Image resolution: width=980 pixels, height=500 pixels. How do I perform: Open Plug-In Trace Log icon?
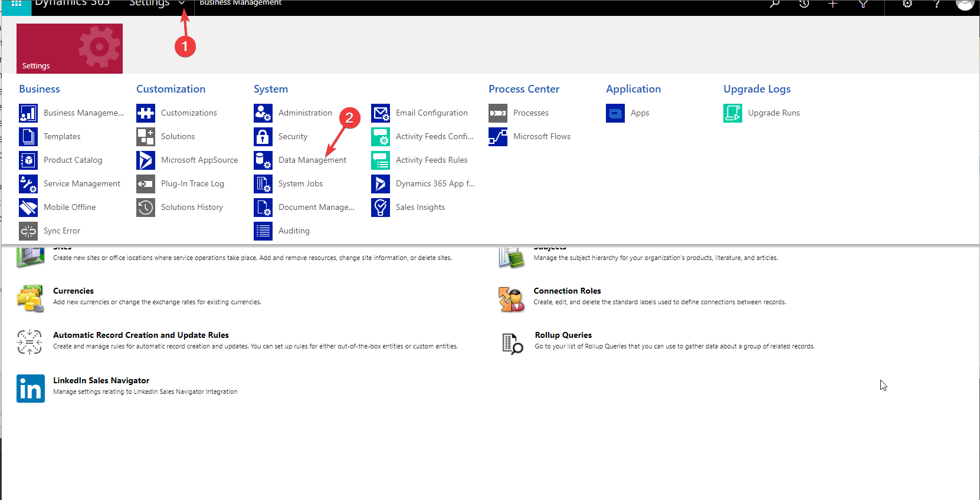tap(146, 183)
